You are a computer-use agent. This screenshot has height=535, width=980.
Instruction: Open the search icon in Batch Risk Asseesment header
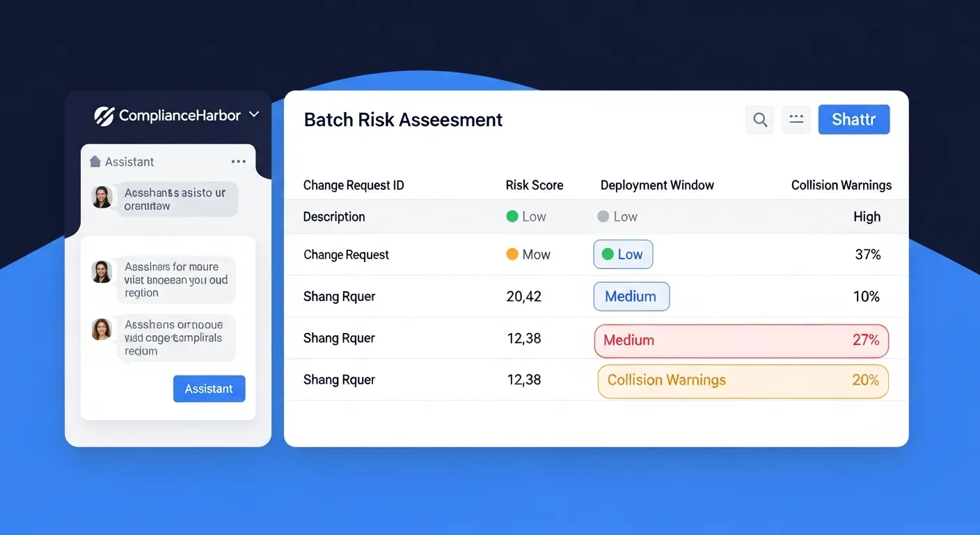pyautogui.click(x=759, y=119)
